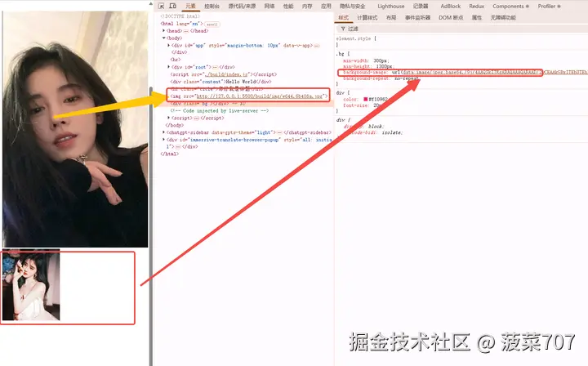Expand the <head> node
This screenshot has height=366, width=588.
click(x=163, y=31)
